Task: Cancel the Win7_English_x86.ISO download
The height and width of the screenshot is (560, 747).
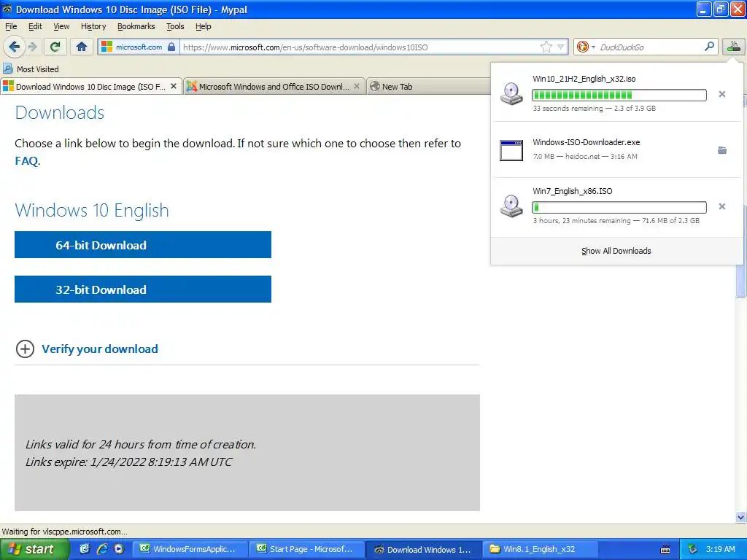Action: [721, 206]
